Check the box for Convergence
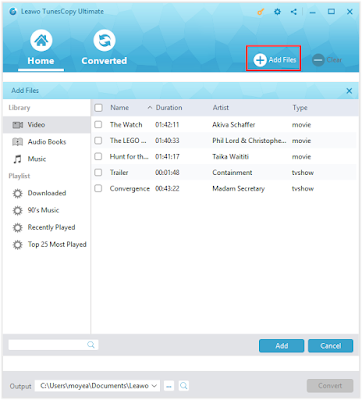The image size is (362, 400). pyautogui.click(x=98, y=189)
